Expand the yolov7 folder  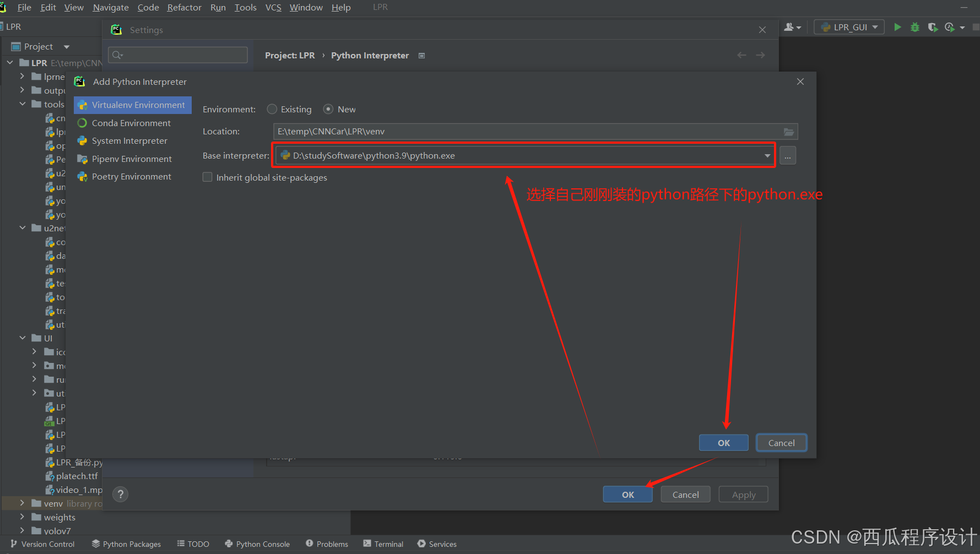click(22, 530)
